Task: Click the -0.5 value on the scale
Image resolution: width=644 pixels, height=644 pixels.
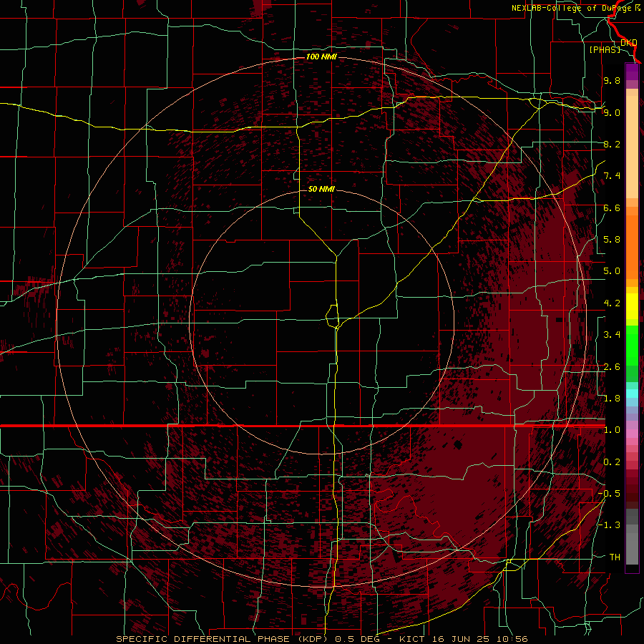Action: click(610, 494)
